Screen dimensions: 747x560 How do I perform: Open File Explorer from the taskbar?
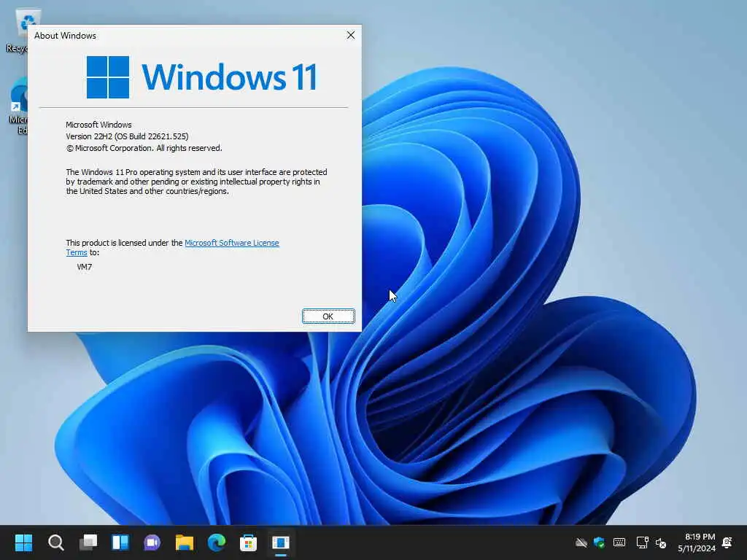(185, 542)
